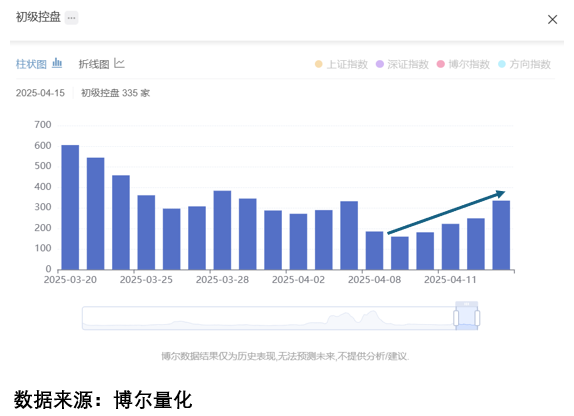
Task: Click the lowest bar after 2025-04-08
Action: pos(400,253)
